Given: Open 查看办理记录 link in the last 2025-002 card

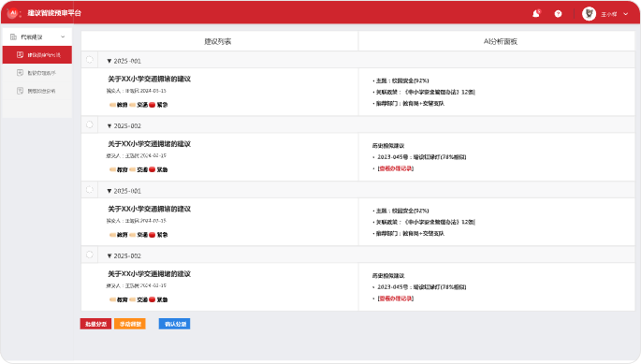Looking at the screenshot, I should click(x=395, y=298).
